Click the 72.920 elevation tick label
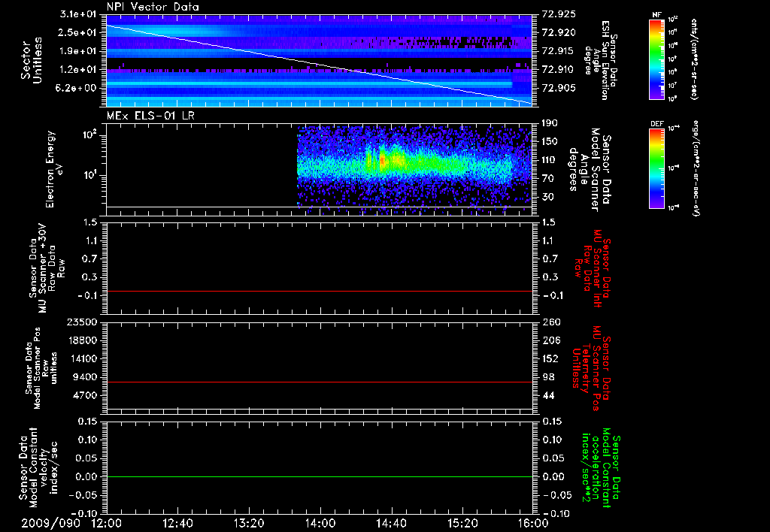 coord(559,32)
